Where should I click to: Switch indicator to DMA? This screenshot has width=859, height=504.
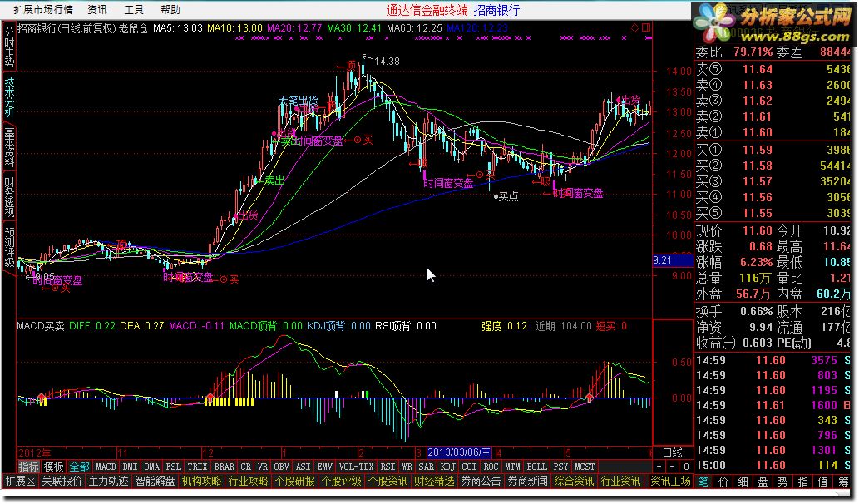[x=151, y=467]
